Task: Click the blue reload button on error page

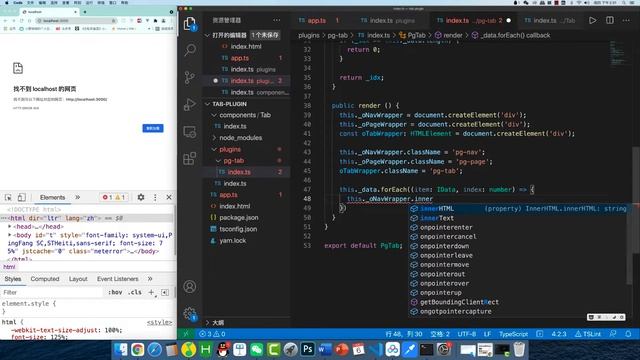Action: pyautogui.click(x=153, y=128)
